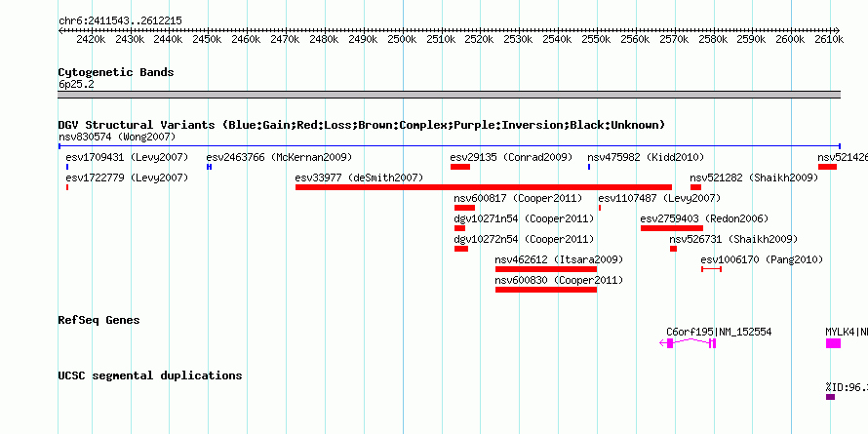Click the 6p25.2 band label
This screenshot has width=868, height=434.
pyautogui.click(x=76, y=84)
